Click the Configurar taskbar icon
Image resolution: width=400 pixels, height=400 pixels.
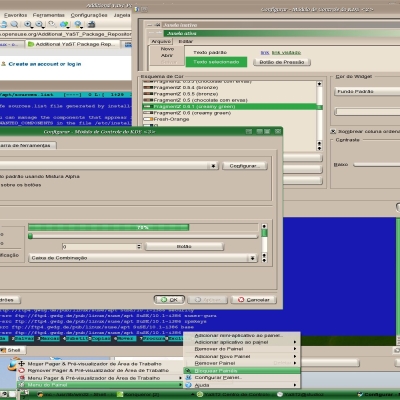click(360, 395)
